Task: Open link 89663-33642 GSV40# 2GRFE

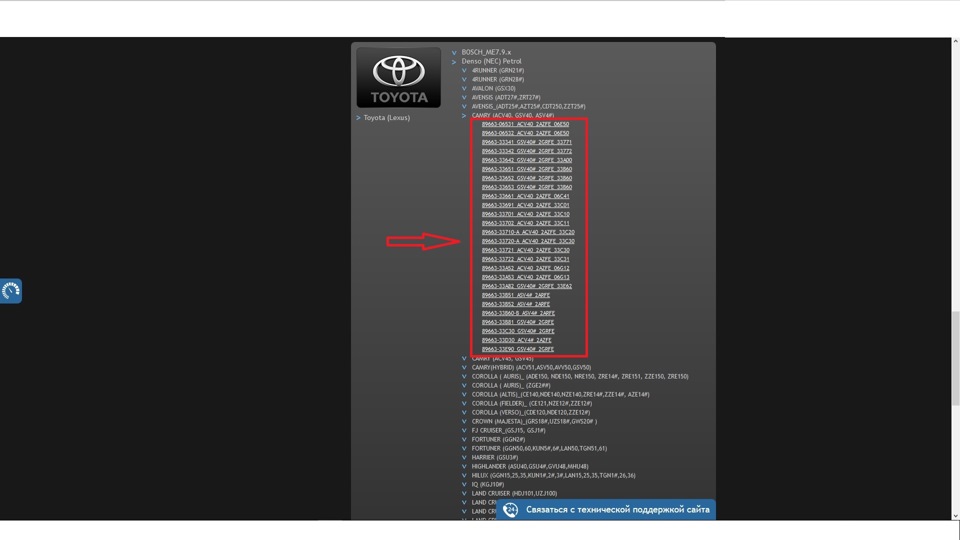Action: (527, 160)
